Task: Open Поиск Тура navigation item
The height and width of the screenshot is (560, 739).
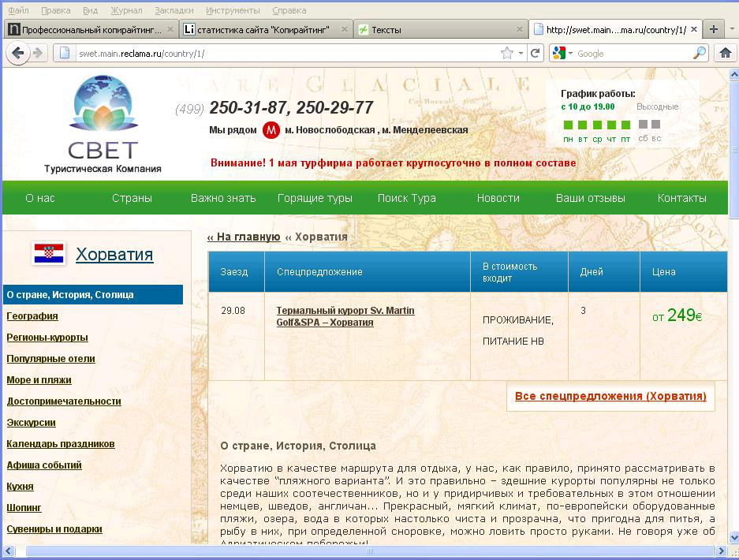Action: tap(407, 198)
